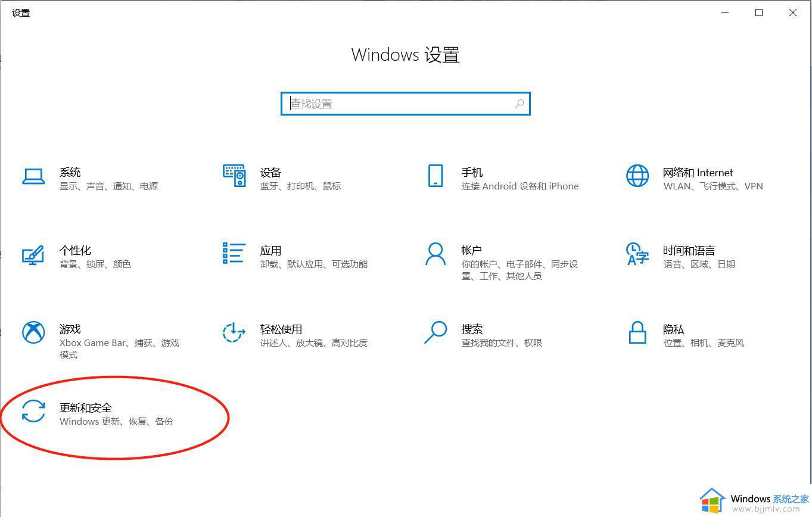The width and height of the screenshot is (812, 517).
Task: Click Xbox Game Bar、捕获 description
Action: pos(119,348)
